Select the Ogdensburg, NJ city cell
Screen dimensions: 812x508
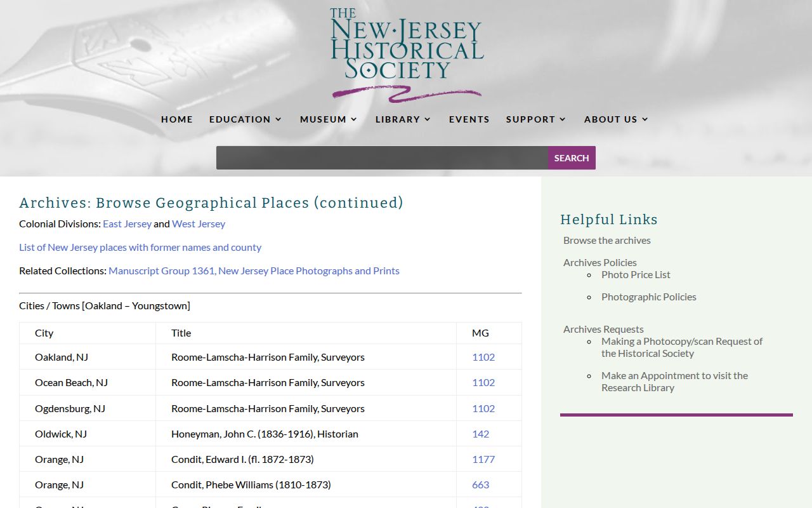[88, 409]
